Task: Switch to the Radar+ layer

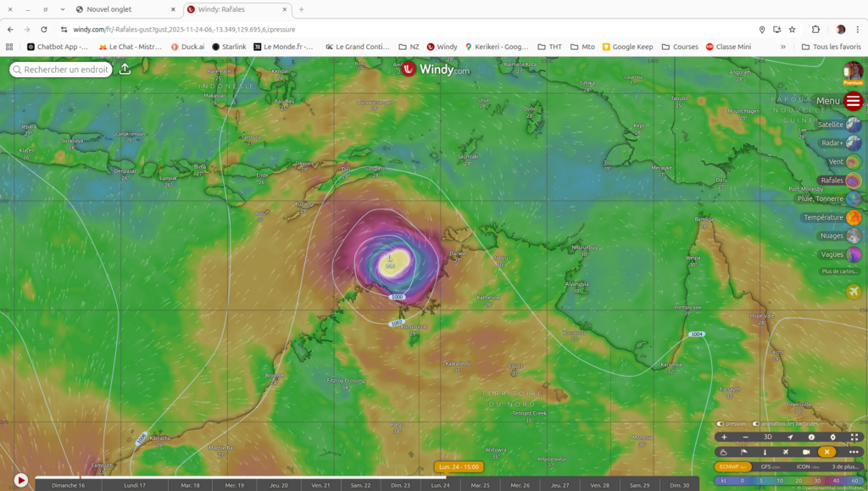Action: (853, 143)
